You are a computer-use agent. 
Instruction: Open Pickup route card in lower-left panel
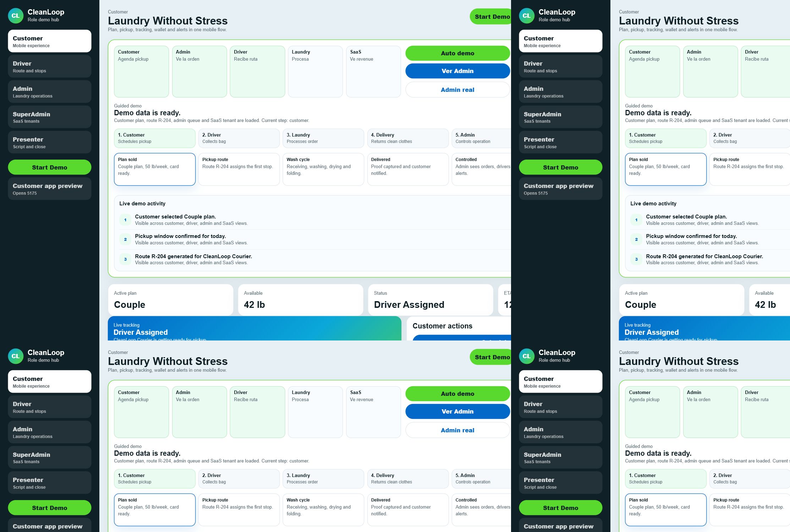[x=239, y=510]
